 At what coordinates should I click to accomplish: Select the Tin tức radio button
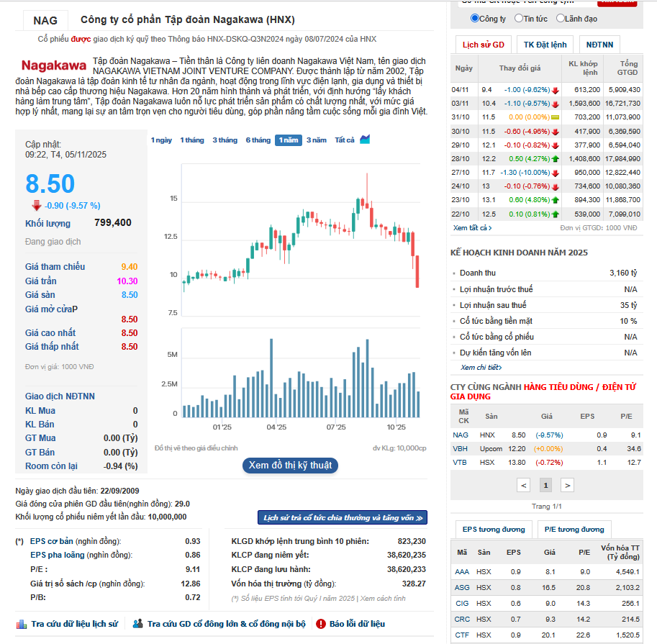(x=519, y=18)
